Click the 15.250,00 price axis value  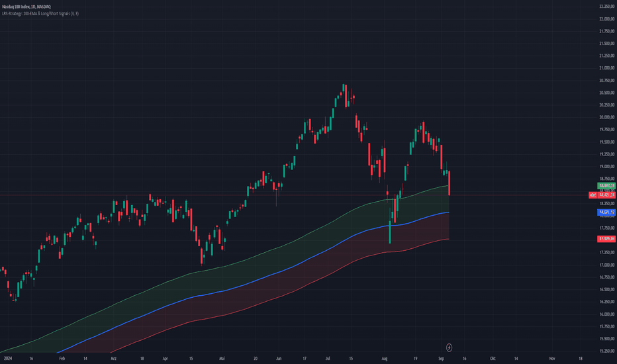[x=607, y=351]
